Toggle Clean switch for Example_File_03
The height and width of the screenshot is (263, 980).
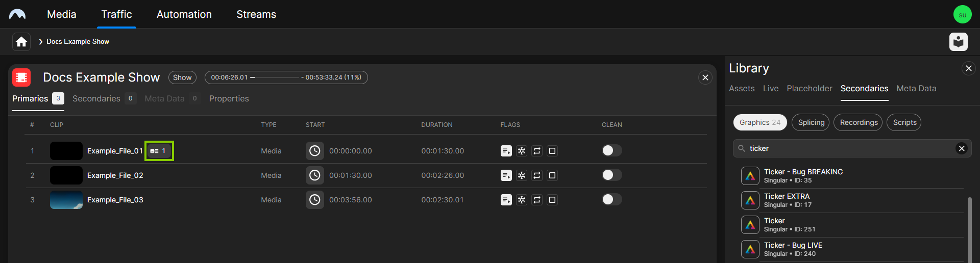611,200
